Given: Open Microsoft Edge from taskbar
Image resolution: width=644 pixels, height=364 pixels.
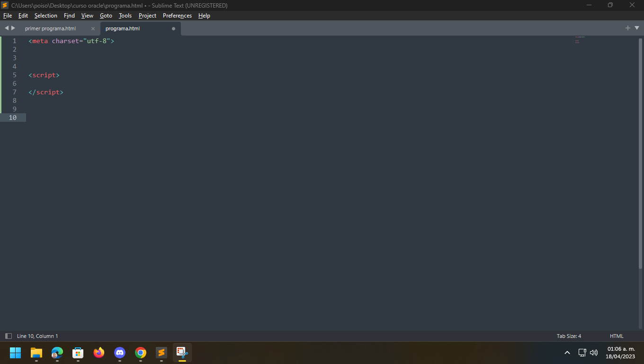Looking at the screenshot, I should click(x=57, y=353).
